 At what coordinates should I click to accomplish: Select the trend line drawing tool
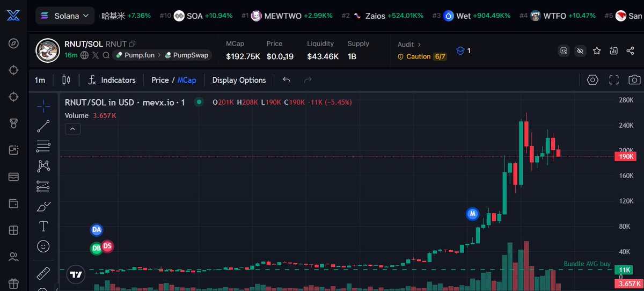(x=43, y=126)
